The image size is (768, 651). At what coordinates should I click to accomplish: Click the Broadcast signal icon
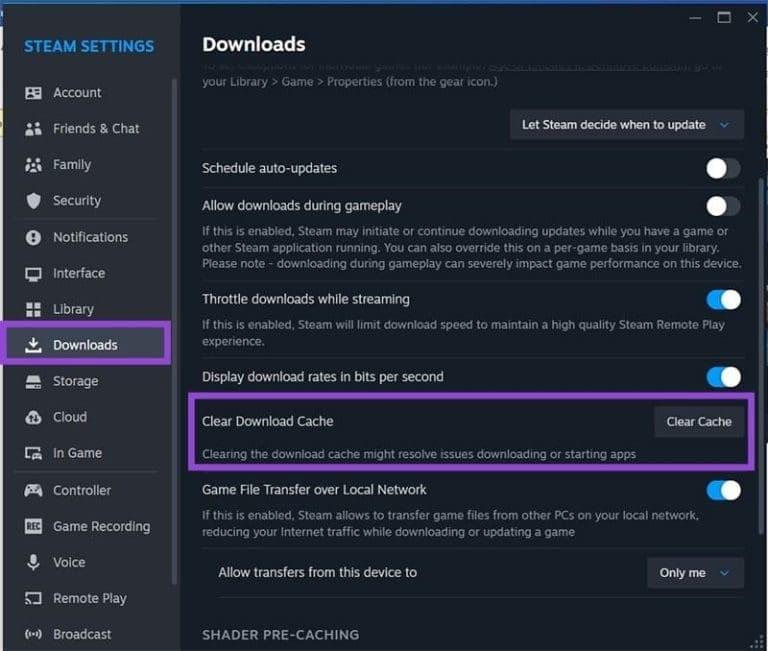click(x=34, y=634)
